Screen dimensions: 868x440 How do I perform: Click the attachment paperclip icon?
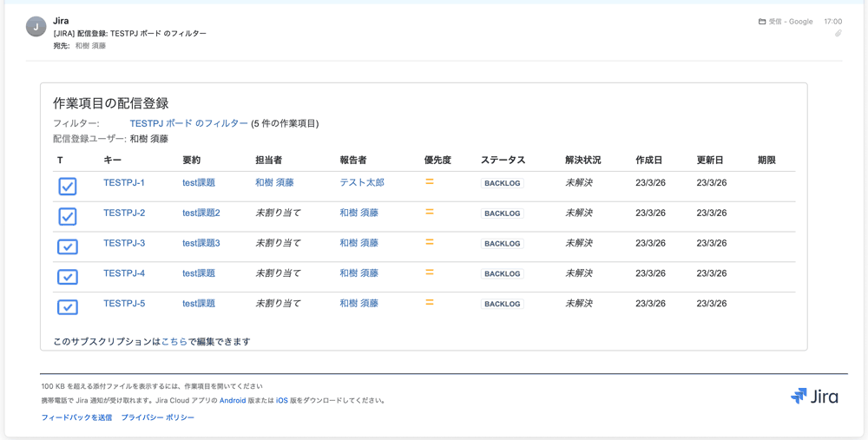(x=838, y=33)
